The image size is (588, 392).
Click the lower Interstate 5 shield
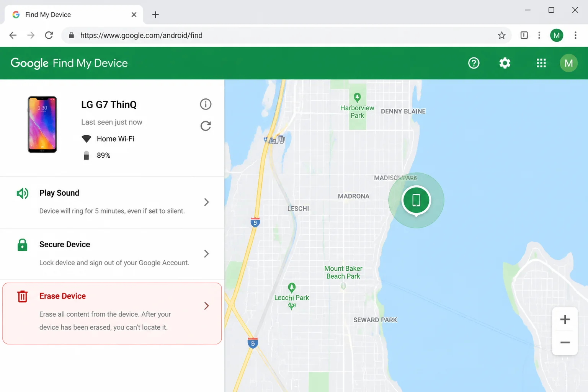(253, 343)
